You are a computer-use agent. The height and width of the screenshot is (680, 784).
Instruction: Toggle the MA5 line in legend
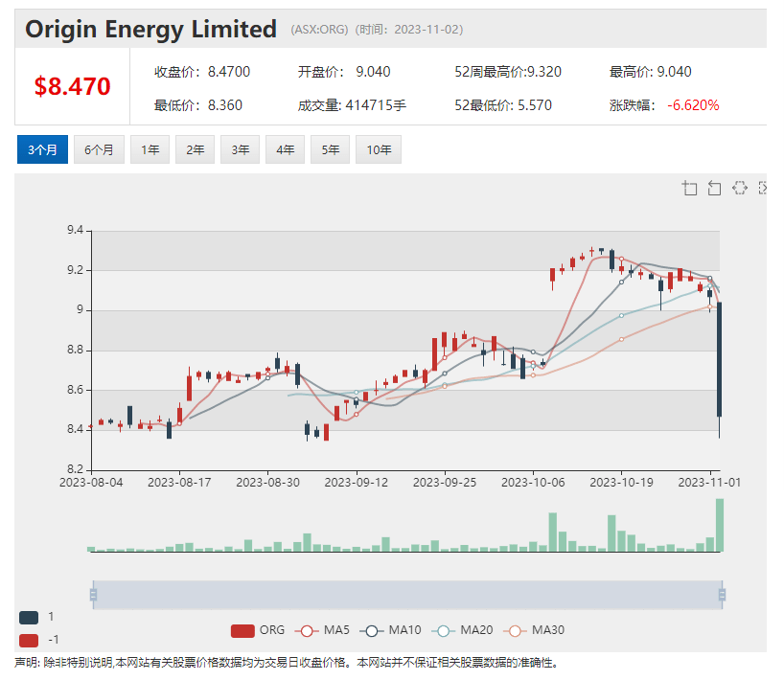point(324,630)
